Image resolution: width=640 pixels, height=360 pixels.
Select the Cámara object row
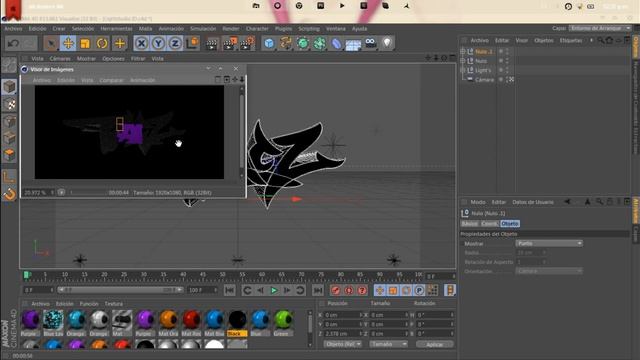484,80
